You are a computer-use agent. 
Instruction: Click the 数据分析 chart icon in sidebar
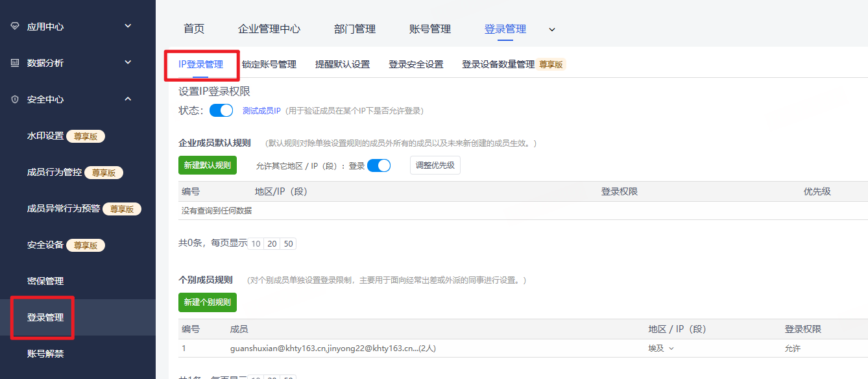pyautogui.click(x=16, y=63)
